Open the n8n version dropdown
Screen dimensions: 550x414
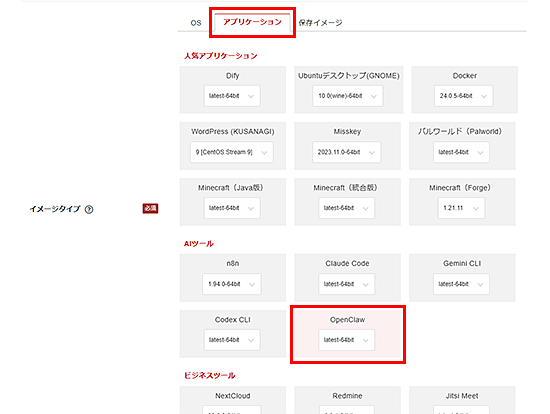coord(232,284)
